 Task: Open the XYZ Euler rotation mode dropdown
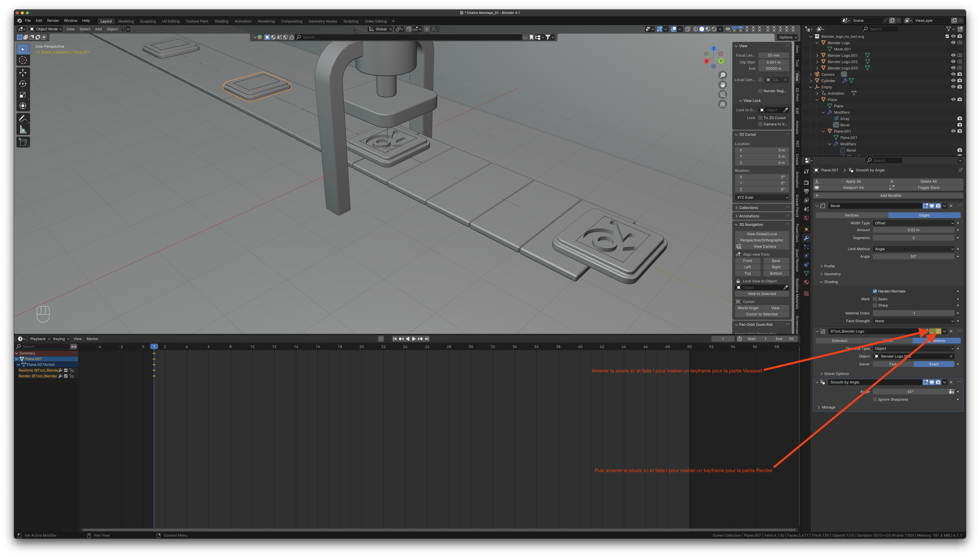pos(762,197)
